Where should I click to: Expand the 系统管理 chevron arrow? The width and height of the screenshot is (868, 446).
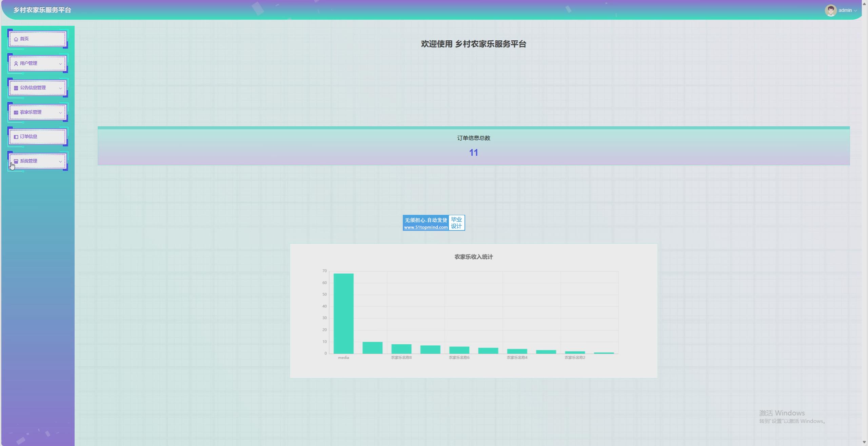[x=60, y=161]
